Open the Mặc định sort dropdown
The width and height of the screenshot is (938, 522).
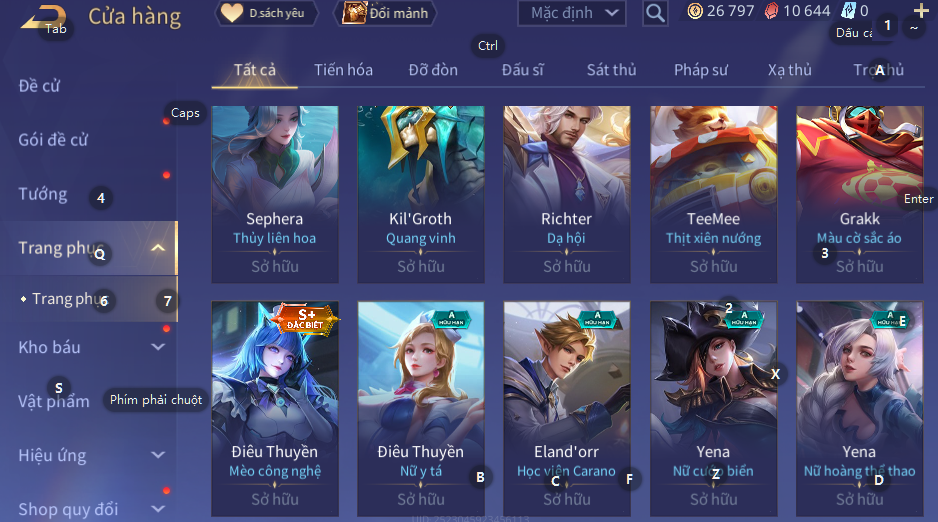pyautogui.click(x=571, y=13)
